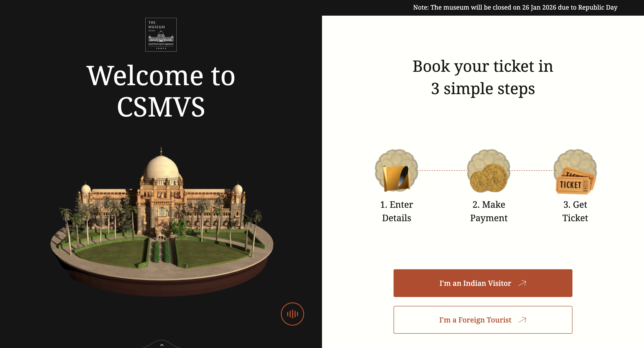Click arrow icon on Foreign Tourist button
The width and height of the screenshot is (644, 348).
coord(522,320)
